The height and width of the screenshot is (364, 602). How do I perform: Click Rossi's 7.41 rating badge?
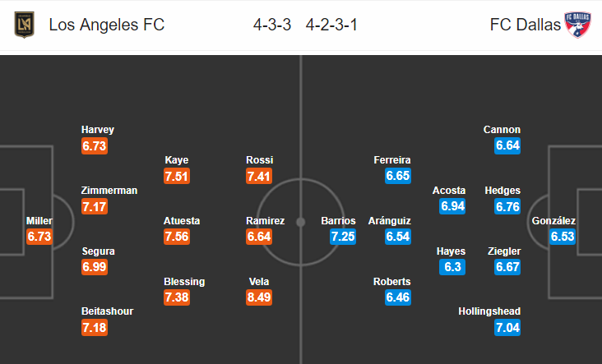[259, 176]
